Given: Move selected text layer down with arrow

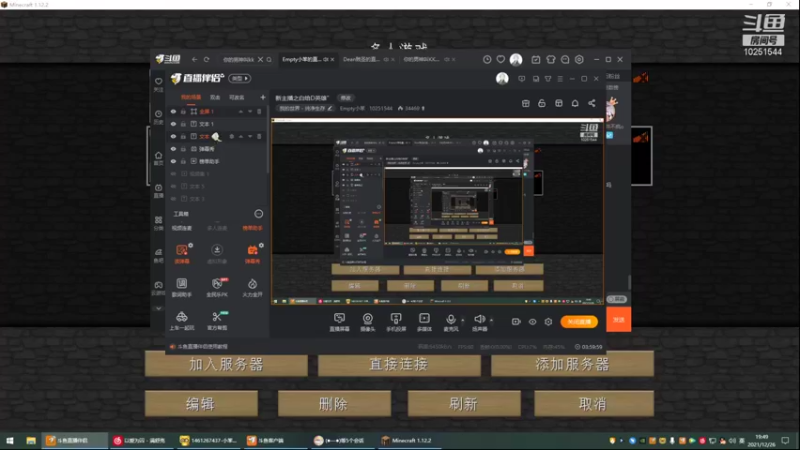Looking at the screenshot, I should pos(250,136).
